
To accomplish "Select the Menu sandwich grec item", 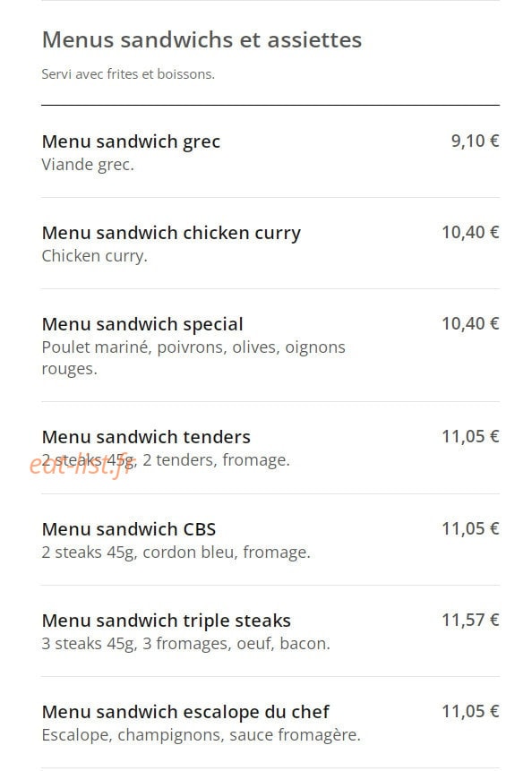I will (x=131, y=141).
